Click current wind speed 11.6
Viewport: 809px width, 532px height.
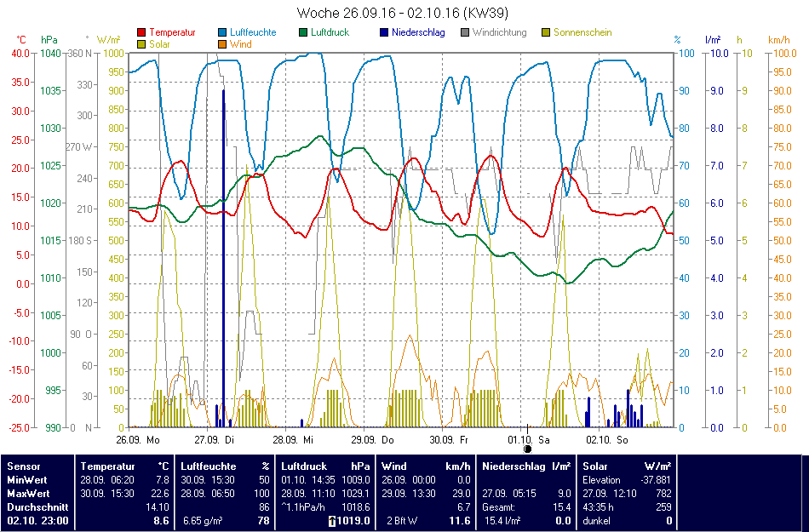pyautogui.click(x=460, y=521)
